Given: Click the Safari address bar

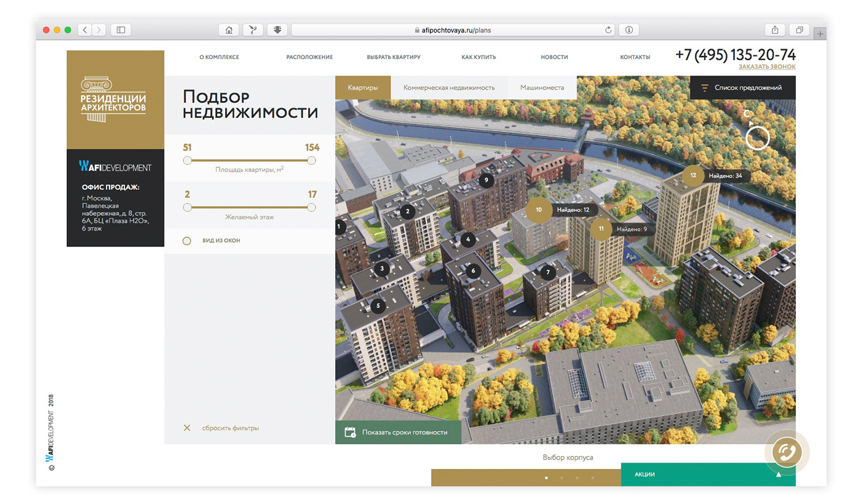Looking at the screenshot, I should point(453,30).
